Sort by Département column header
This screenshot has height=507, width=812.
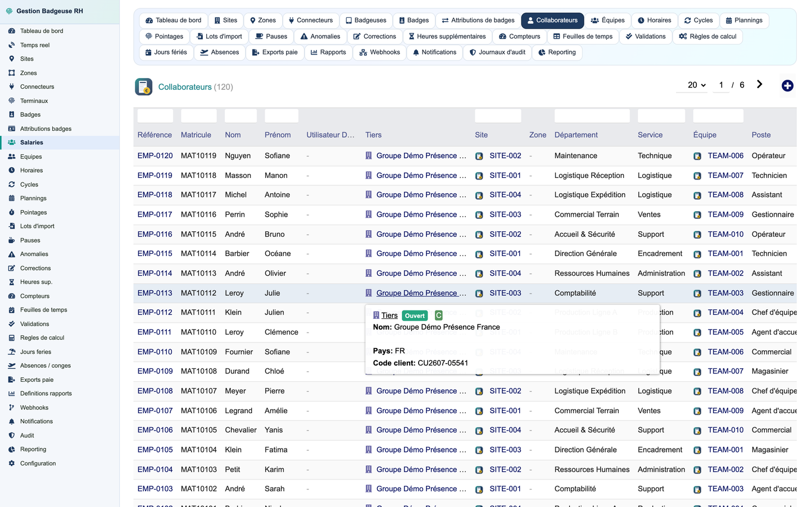(x=576, y=135)
